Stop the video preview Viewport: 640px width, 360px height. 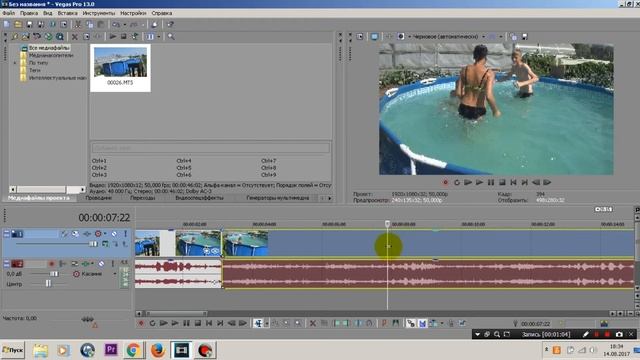click(x=502, y=182)
